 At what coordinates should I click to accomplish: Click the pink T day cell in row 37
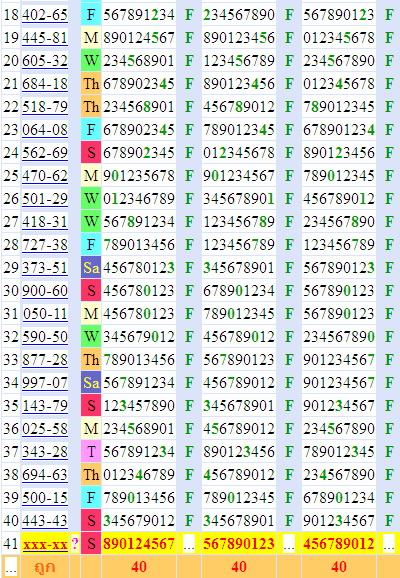pyautogui.click(x=91, y=452)
